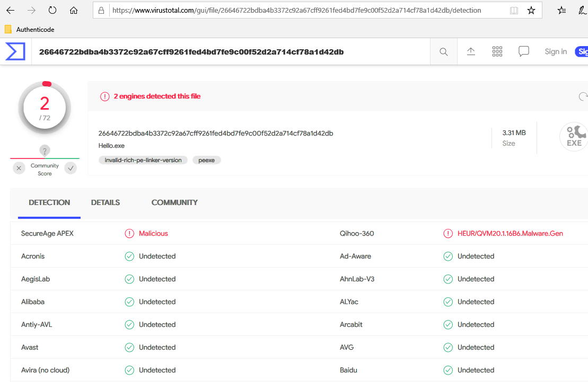Click the 2 engines detected this file text
Screen dimensions: 588x382
click(157, 96)
